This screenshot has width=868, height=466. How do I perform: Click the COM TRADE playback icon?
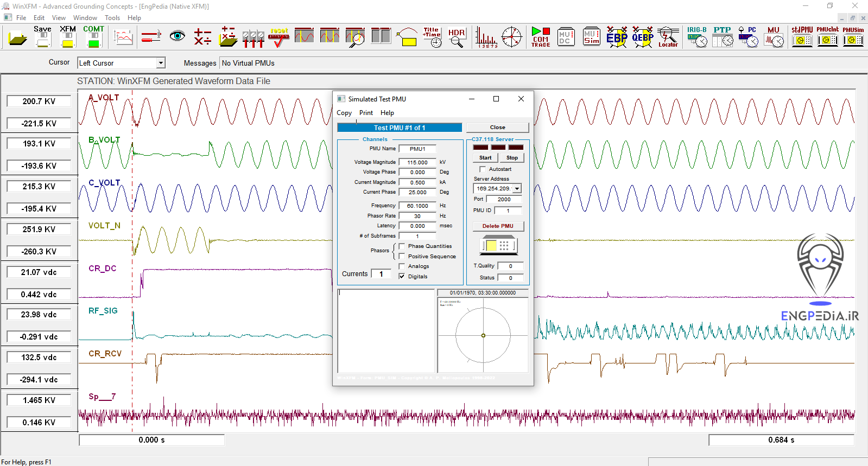pos(541,37)
